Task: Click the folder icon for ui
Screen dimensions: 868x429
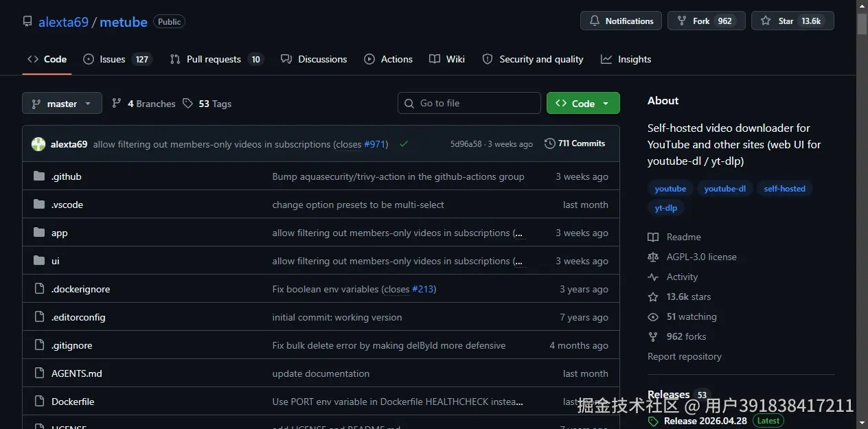Action: [x=39, y=261]
